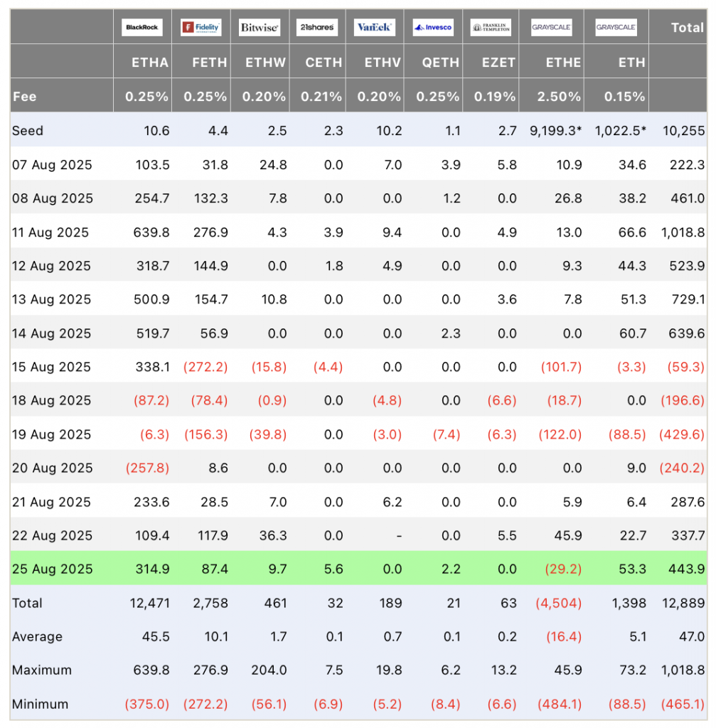Select the Invesco logo

(x=433, y=28)
